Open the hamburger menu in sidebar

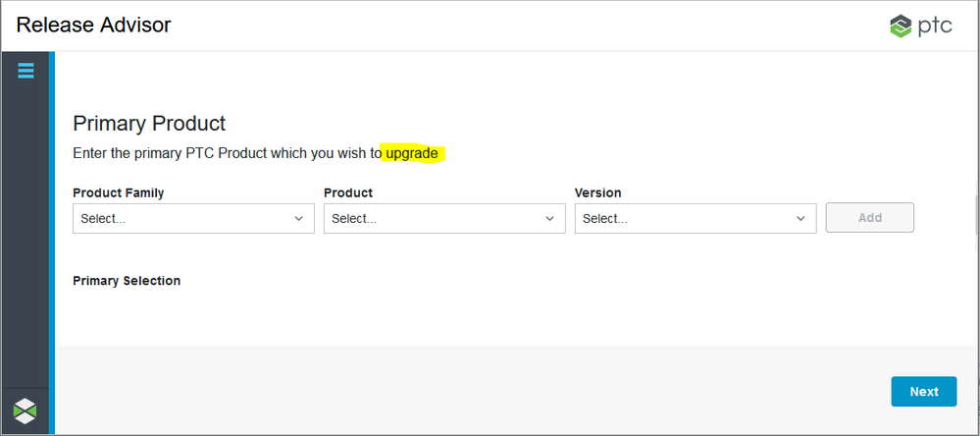[x=26, y=71]
